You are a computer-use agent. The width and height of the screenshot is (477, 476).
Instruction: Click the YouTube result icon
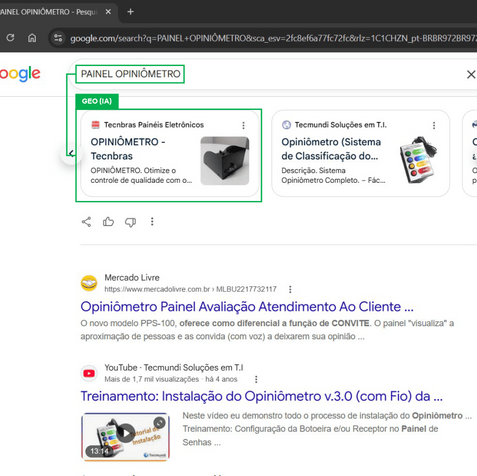coord(89,373)
